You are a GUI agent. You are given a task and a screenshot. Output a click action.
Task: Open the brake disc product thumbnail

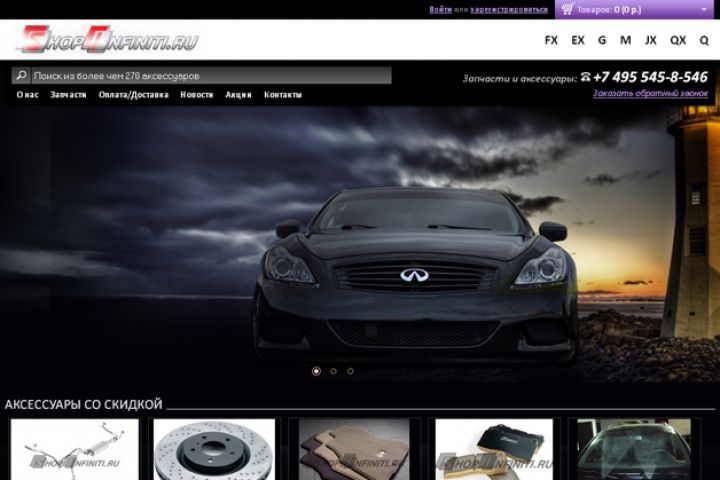[214, 449]
